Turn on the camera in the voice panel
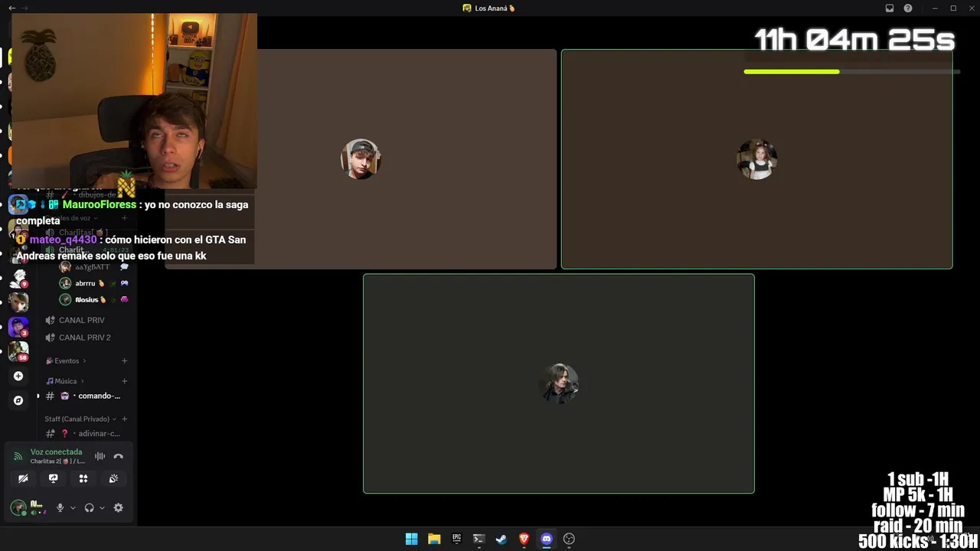Image resolution: width=980 pixels, height=551 pixels. click(23, 478)
